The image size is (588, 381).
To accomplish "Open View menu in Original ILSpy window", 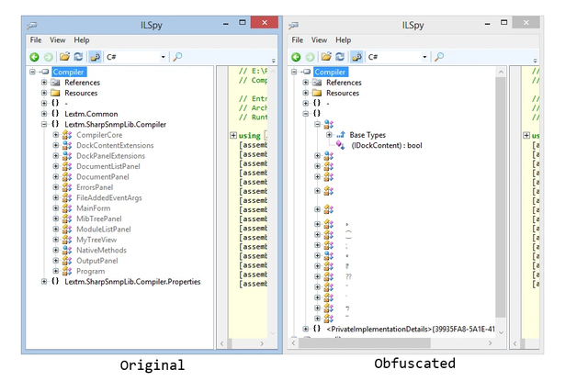I will (57, 40).
